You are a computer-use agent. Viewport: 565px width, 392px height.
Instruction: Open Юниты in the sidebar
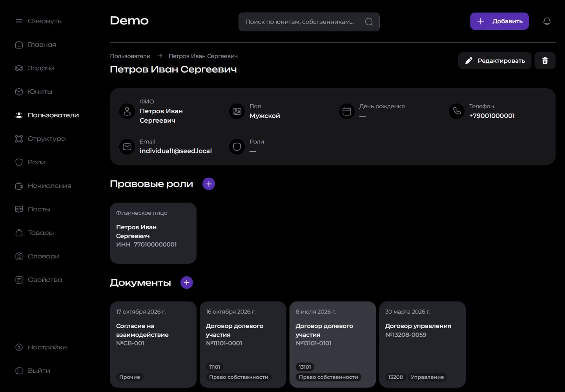[40, 92]
